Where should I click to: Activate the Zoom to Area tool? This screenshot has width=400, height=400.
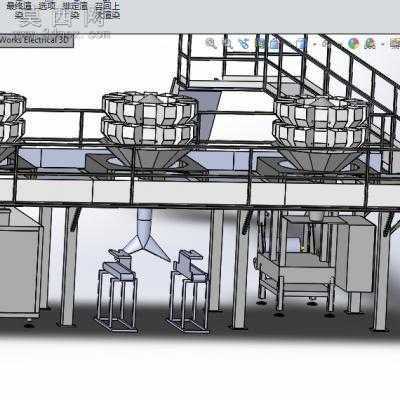tap(228, 43)
